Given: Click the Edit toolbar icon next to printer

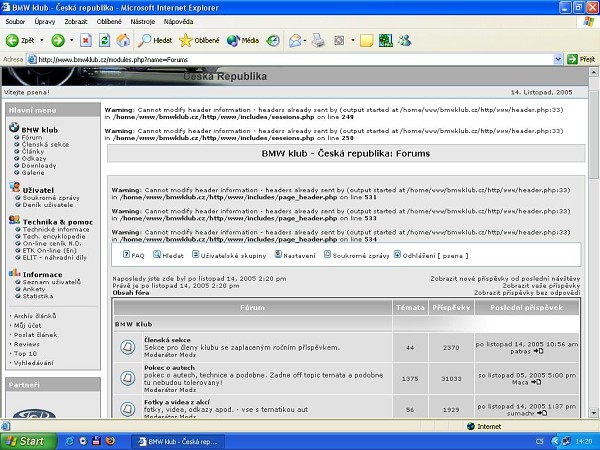Looking at the screenshot, I should click(x=339, y=40).
